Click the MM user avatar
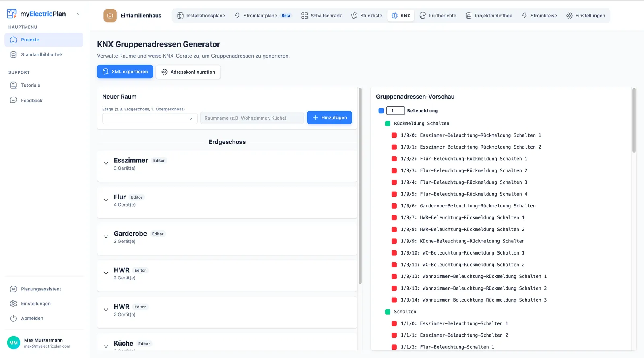The width and height of the screenshot is (644, 358). tap(14, 343)
